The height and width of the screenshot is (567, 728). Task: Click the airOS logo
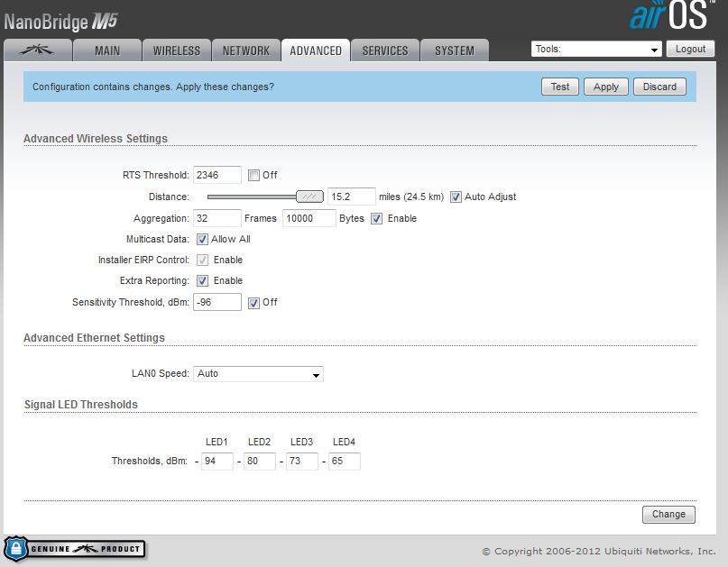point(670,15)
